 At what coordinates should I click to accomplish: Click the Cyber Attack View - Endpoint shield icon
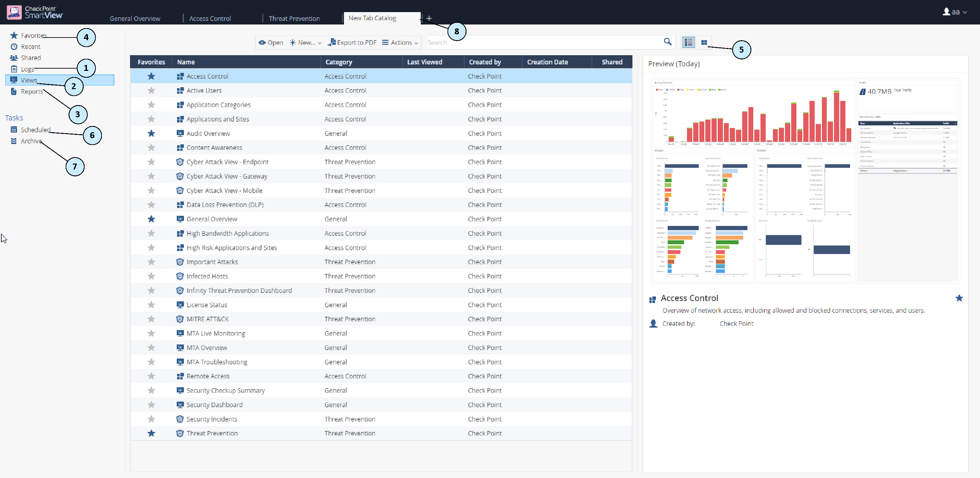(180, 162)
